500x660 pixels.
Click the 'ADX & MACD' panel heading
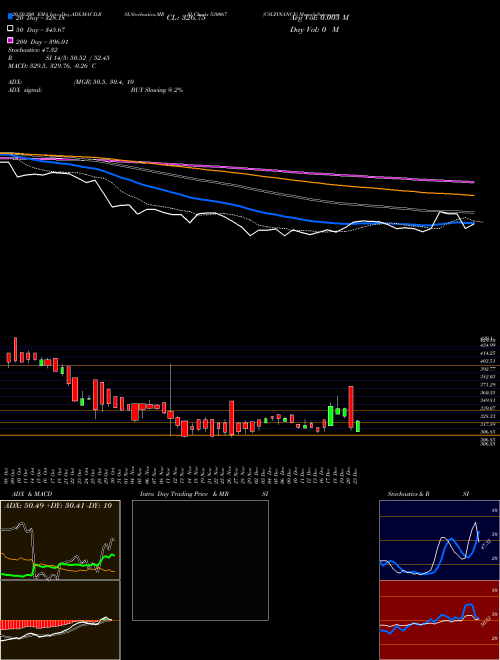(x=32, y=494)
